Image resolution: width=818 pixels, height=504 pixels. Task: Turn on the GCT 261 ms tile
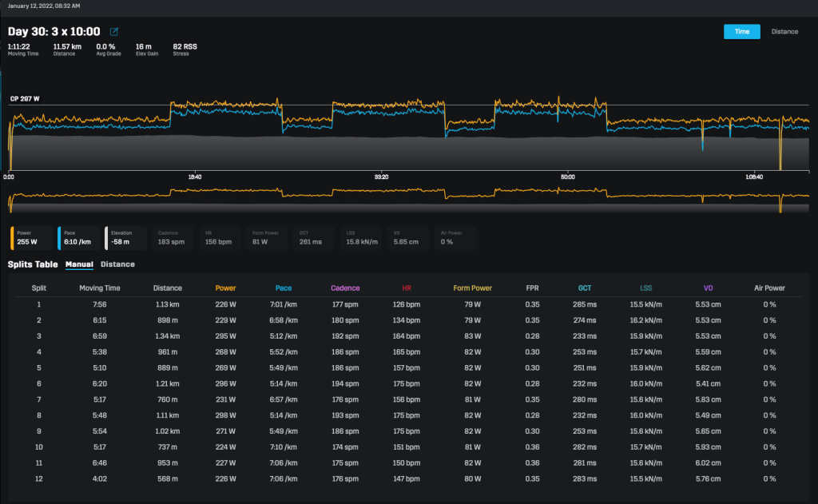coord(313,238)
